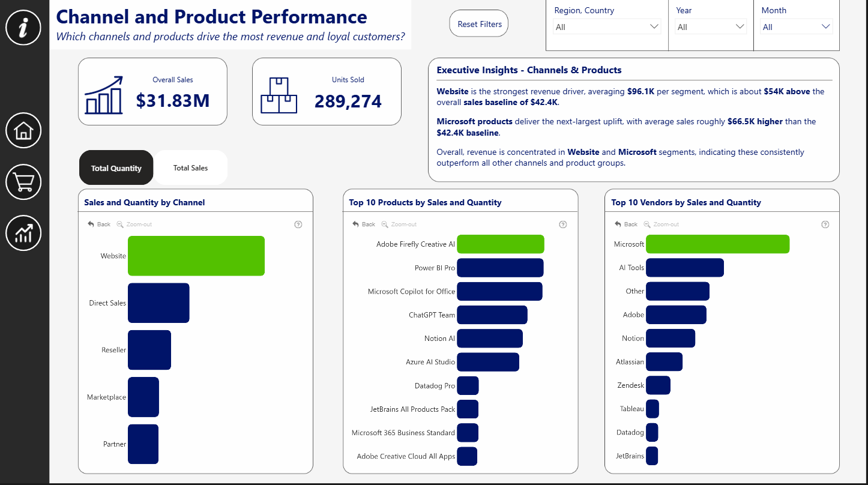Select the Microsoft vendor bar
868x485 pixels.
tap(717, 244)
